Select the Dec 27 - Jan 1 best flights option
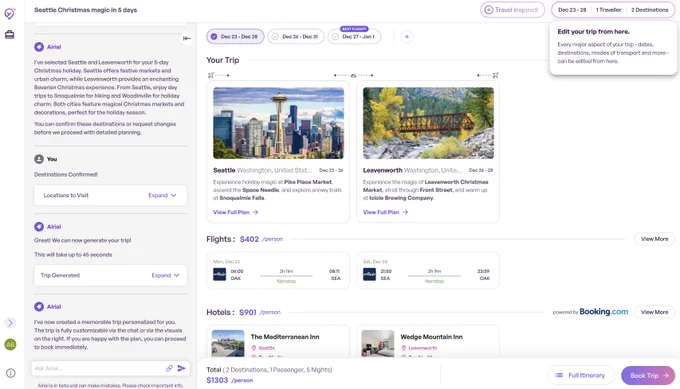The width and height of the screenshot is (680, 389). [354, 36]
